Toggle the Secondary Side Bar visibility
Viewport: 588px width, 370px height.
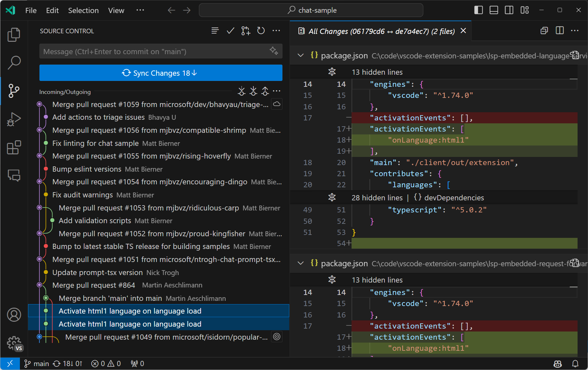[509, 10]
